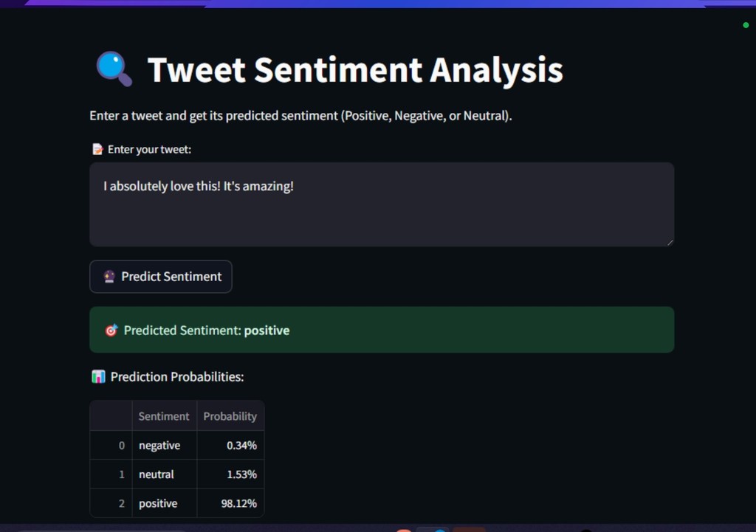Image resolution: width=756 pixels, height=532 pixels.
Task: Sort table by the Probability column header
Action: point(230,416)
